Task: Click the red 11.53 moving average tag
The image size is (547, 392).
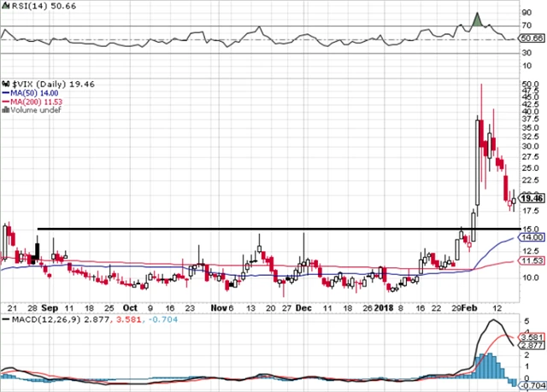Action: 532,260
